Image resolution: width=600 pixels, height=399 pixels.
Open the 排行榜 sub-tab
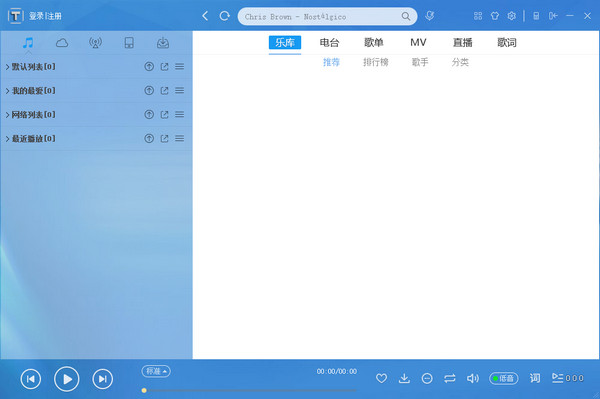click(376, 62)
